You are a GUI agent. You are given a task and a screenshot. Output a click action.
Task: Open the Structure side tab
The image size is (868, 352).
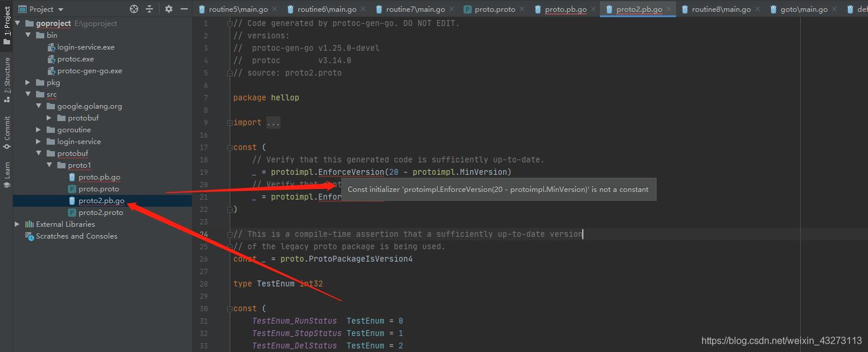[6, 80]
